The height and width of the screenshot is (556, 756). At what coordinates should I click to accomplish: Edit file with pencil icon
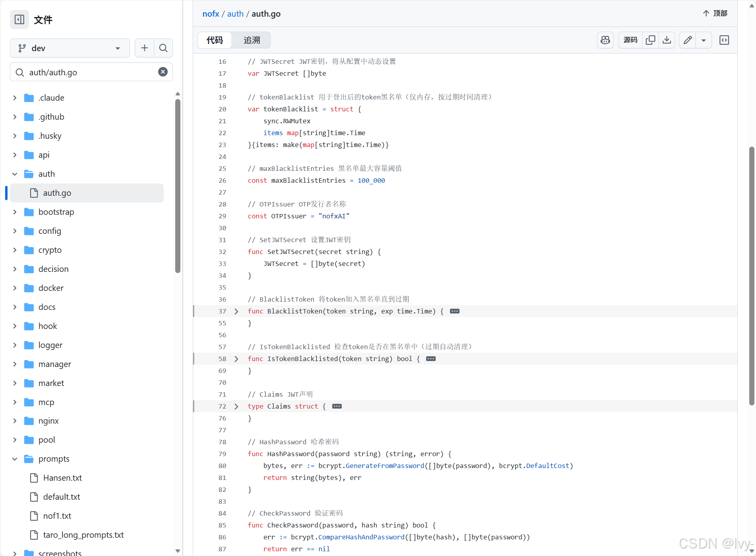point(688,40)
